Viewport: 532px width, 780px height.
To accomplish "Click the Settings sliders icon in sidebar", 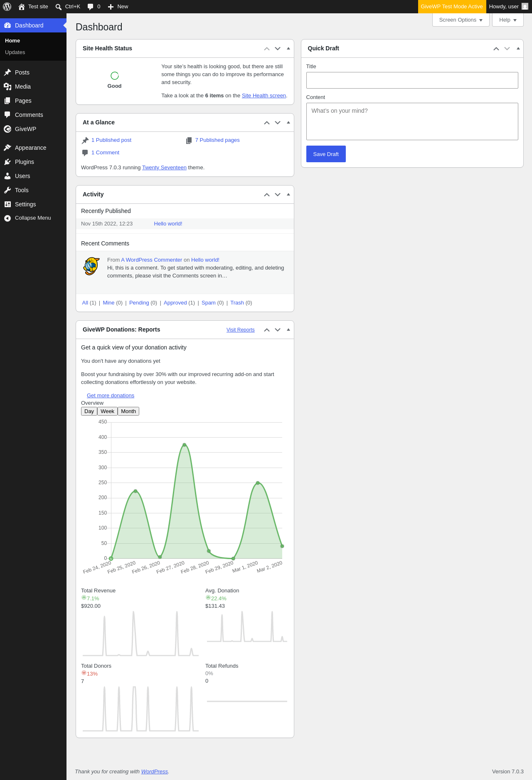I will point(7,204).
